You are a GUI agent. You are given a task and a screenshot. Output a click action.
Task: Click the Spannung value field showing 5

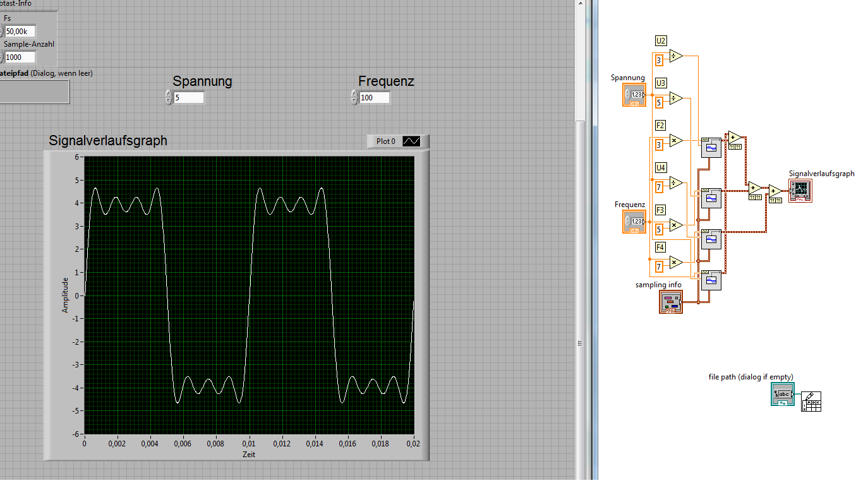[x=188, y=98]
